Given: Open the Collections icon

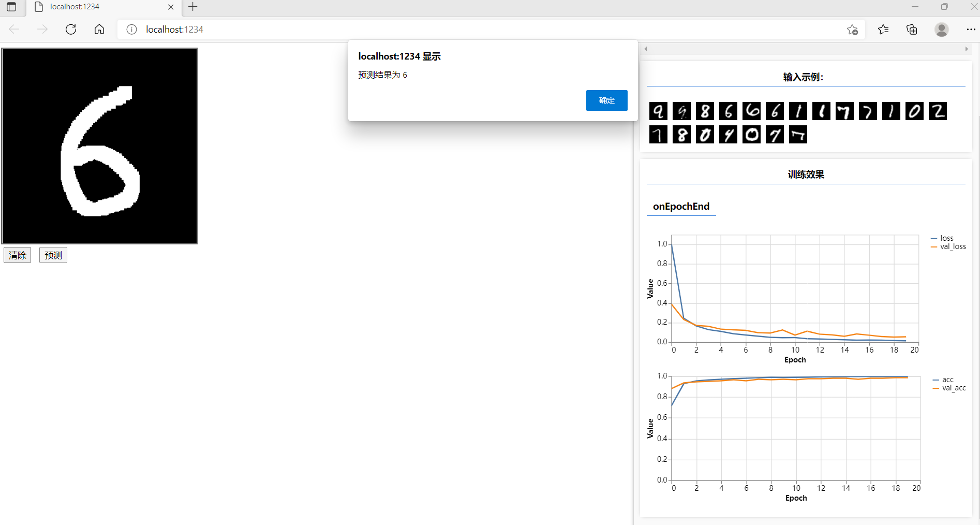Looking at the screenshot, I should click(912, 30).
